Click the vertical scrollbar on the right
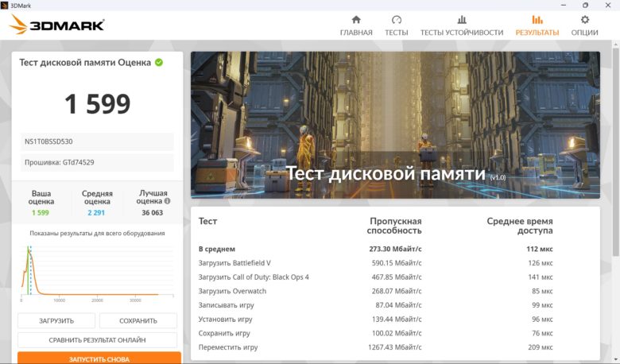Screen dimensions: 620x364 click(615, 152)
